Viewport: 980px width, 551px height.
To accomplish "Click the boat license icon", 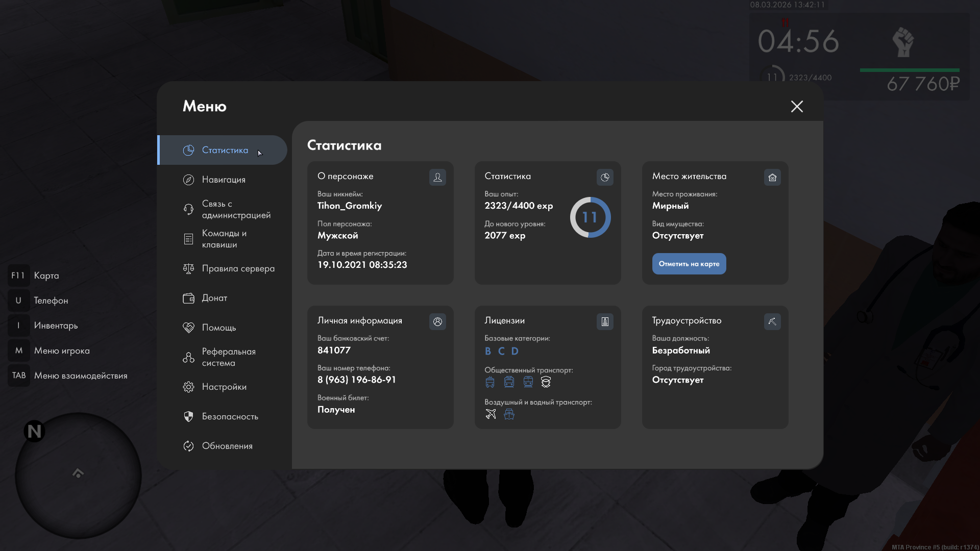I will pos(509,414).
